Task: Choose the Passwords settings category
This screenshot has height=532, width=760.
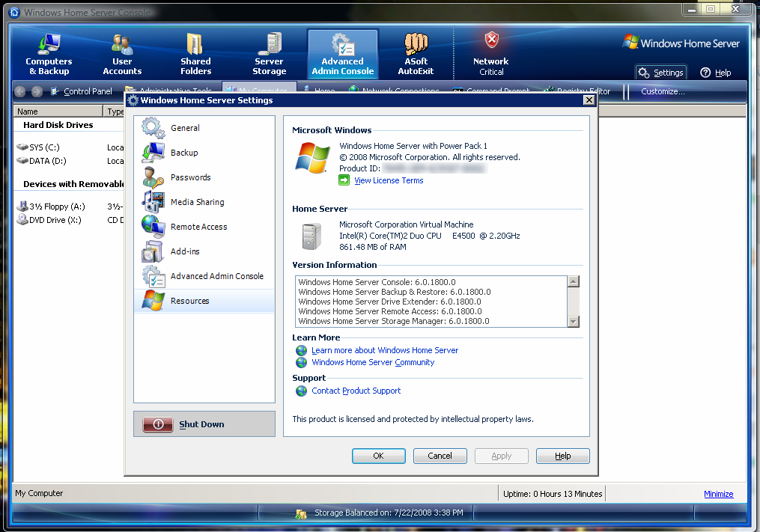Action: (190, 177)
